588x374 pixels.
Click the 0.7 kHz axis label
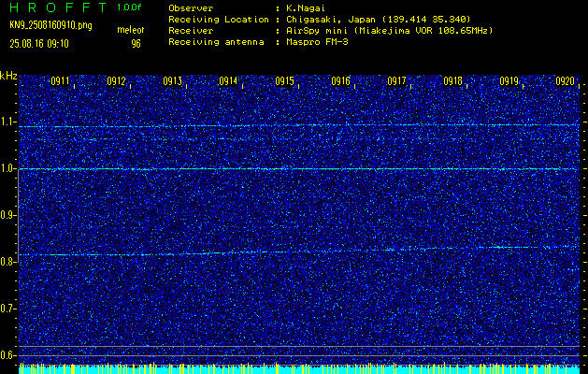pyautogui.click(x=7, y=309)
